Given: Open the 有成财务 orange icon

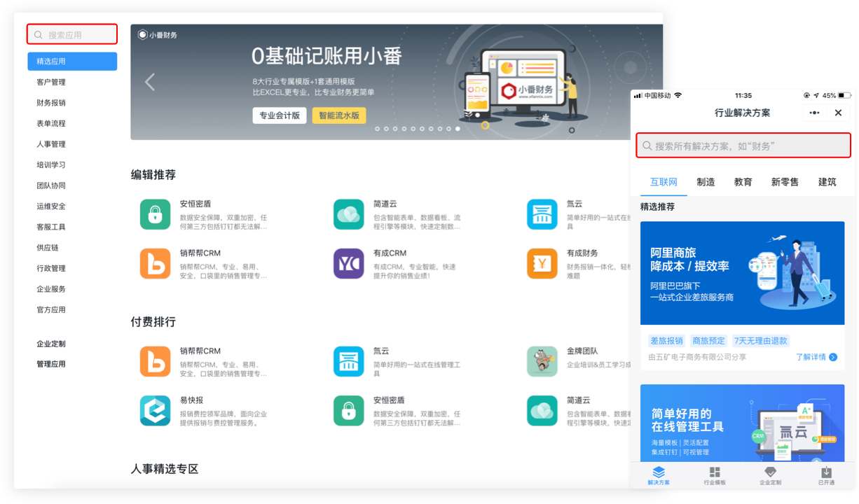Looking at the screenshot, I should point(542,263).
